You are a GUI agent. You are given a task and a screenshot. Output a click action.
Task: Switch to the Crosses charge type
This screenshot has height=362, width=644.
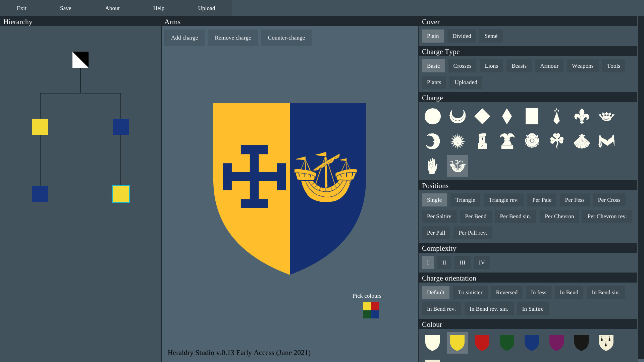coord(462,66)
